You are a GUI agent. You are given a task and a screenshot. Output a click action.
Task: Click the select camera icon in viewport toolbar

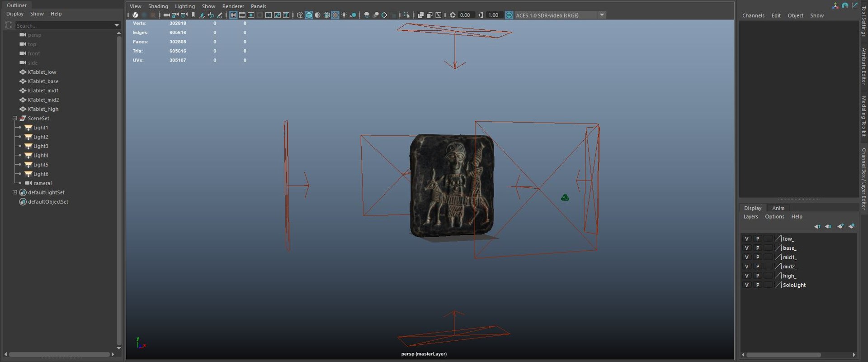tap(166, 15)
